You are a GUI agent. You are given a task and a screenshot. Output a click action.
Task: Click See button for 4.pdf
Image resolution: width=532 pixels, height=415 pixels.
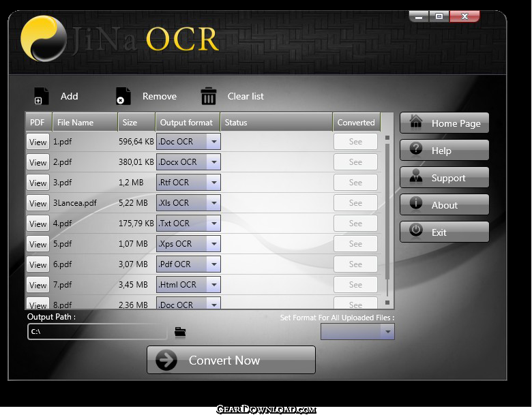pyautogui.click(x=355, y=224)
